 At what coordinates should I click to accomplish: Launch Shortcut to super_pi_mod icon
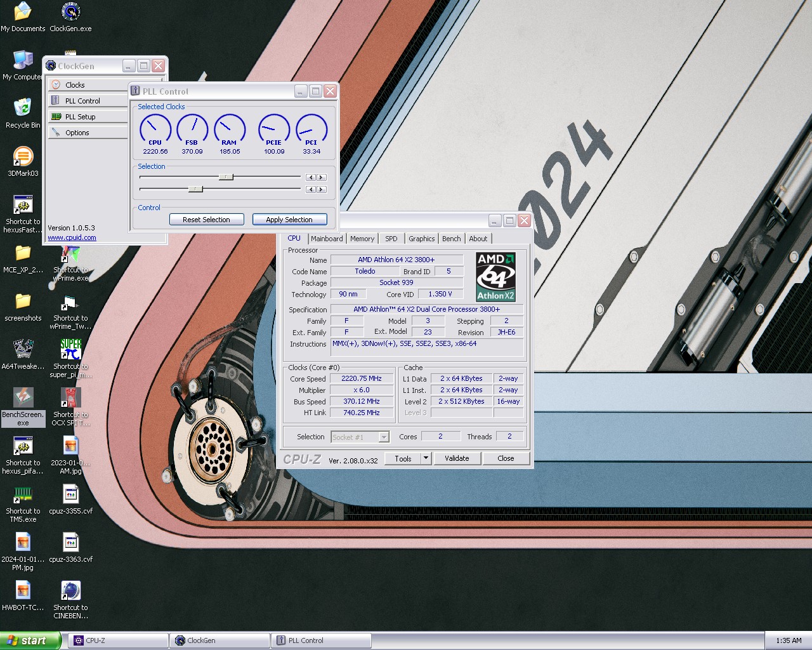tap(70, 359)
